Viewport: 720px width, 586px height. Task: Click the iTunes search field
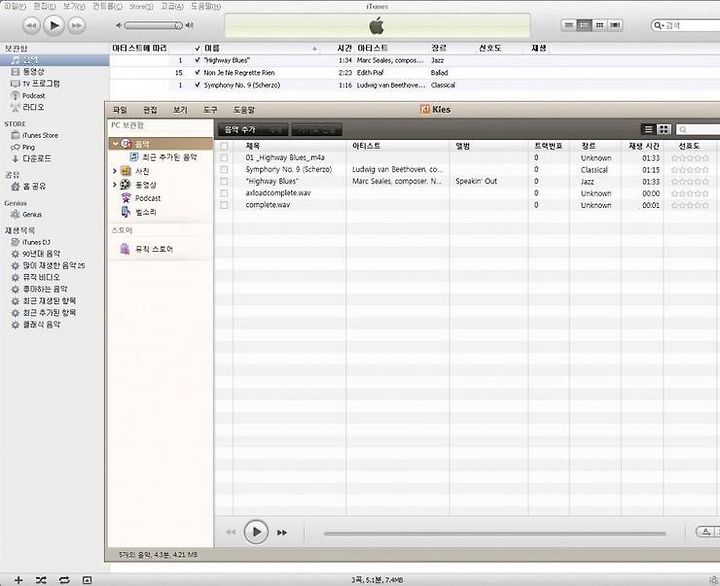pos(686,25)
